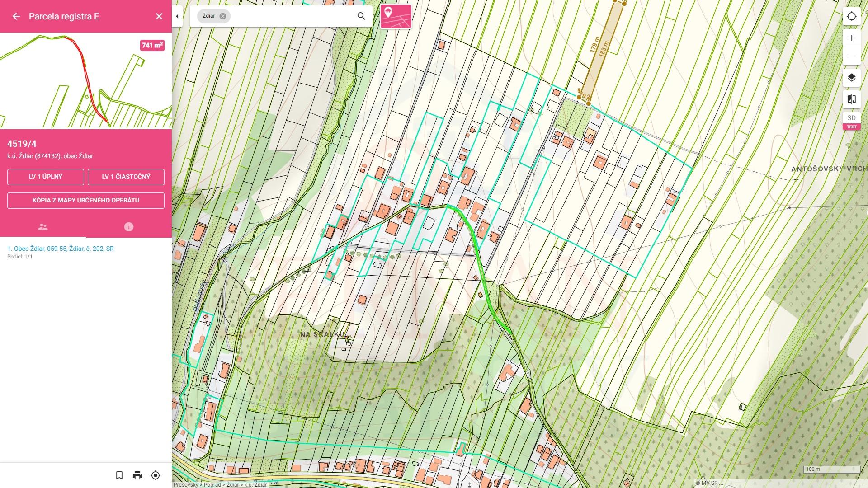Switch to 3D TEST view

click(852, 121)
